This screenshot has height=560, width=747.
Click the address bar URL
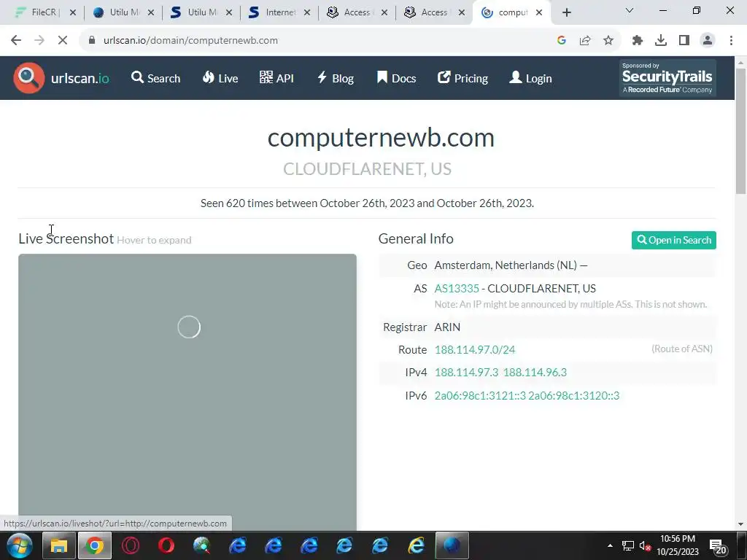(x=190, y=41)
